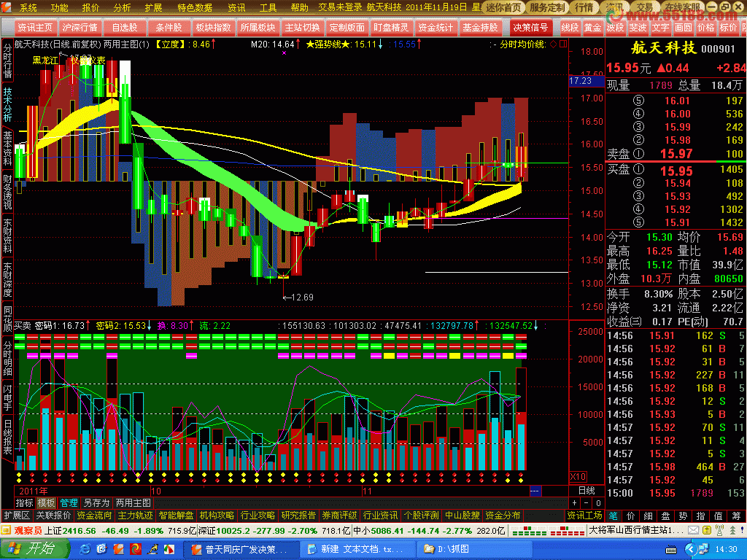747x560 pixels.
Task: Click 另存为 save-as tab
Action: point(97,503)
